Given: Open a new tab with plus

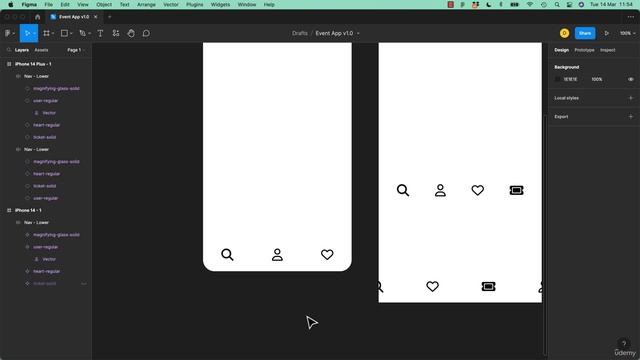Looking at the screenshot, I should 109,17.
